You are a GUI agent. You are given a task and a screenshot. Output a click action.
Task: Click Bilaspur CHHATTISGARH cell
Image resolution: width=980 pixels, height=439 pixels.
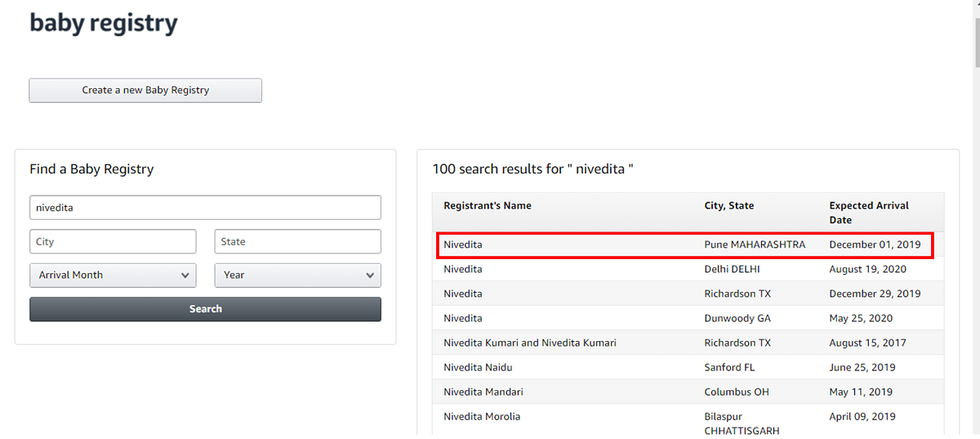[x=742, y=423]
